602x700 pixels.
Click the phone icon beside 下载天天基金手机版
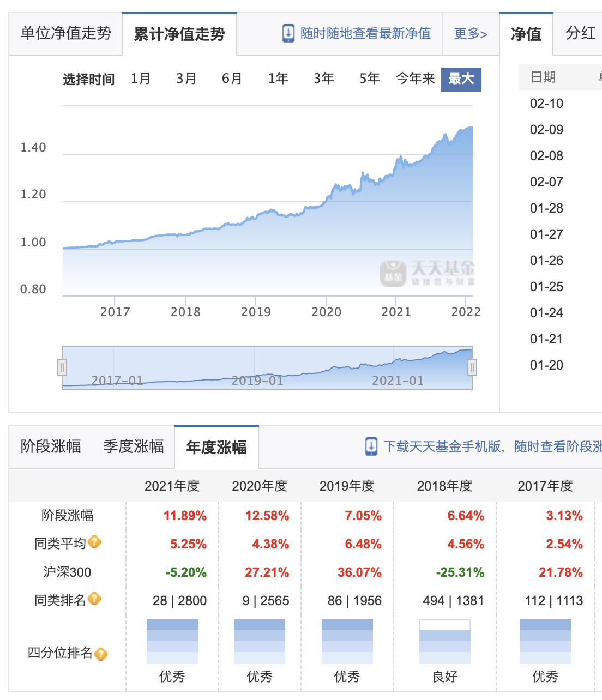(x=371, y=446)
